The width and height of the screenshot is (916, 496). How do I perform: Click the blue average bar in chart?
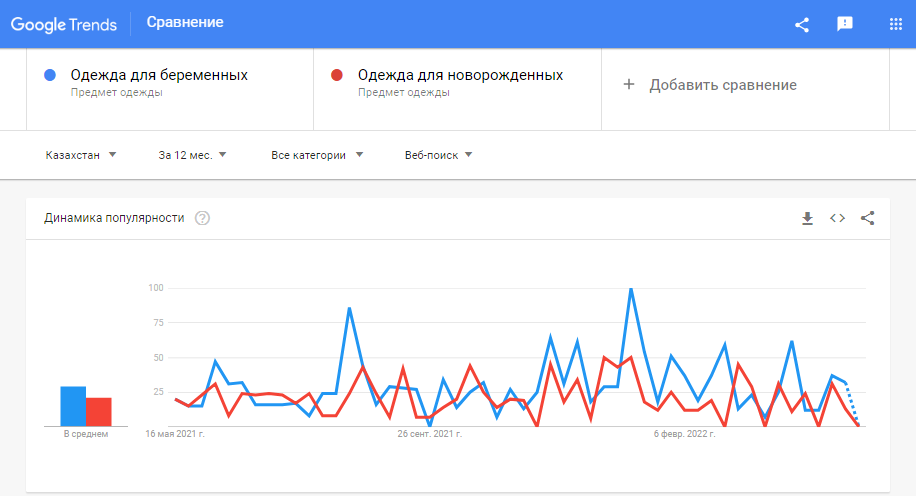[x=73, y=406]
